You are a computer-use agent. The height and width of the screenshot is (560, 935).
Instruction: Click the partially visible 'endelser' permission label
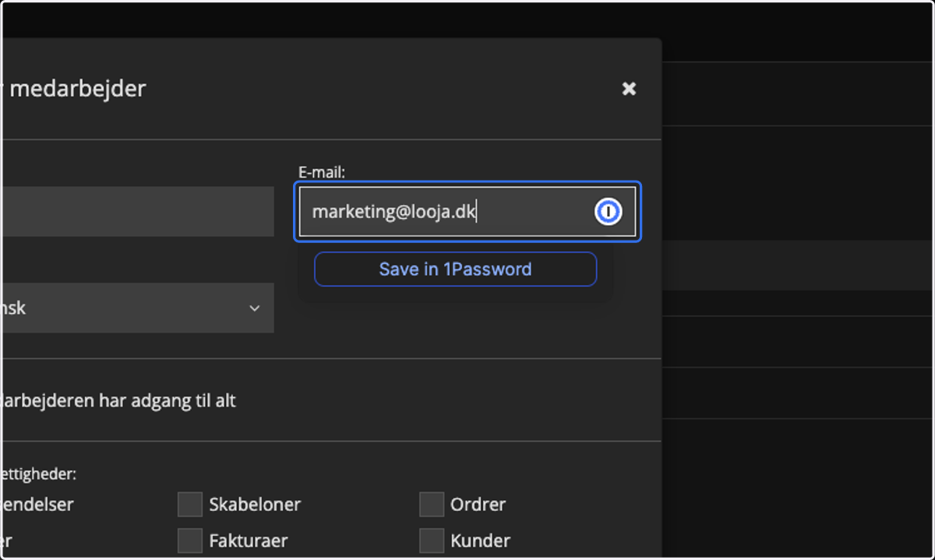tap(37, 504)
